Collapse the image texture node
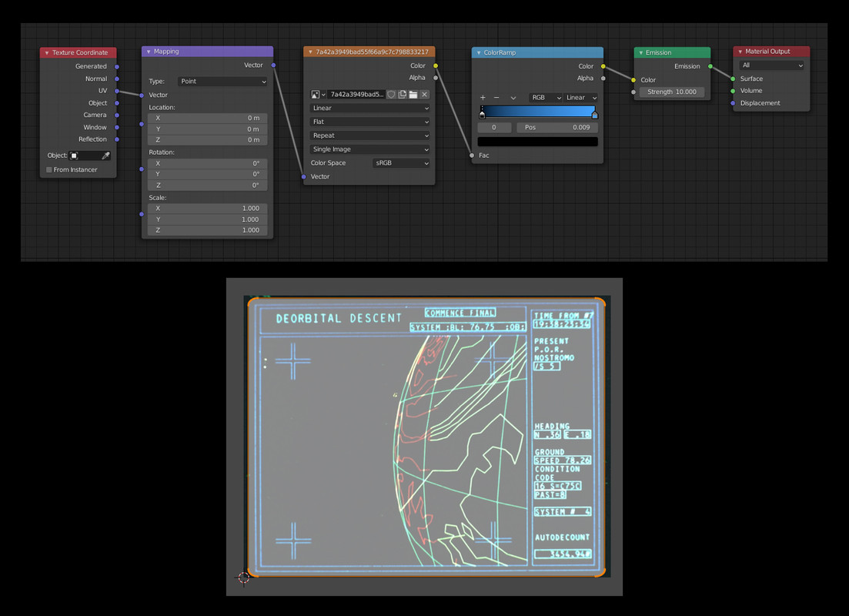The image size is (849, 616). point(310,52)
